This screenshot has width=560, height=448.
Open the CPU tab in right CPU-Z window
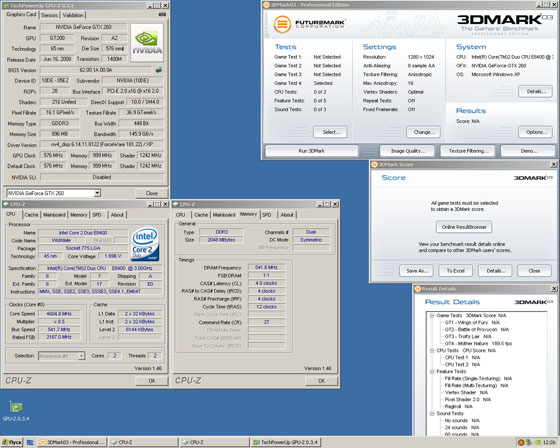pos(180,215)
